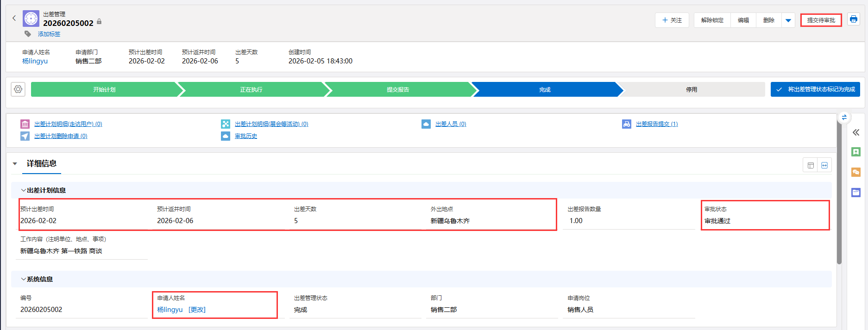This screenshot has width=868, height=330.
Task: Collapse the 系统信息 section
Action: pyautogui.click(x=23, y=279)
